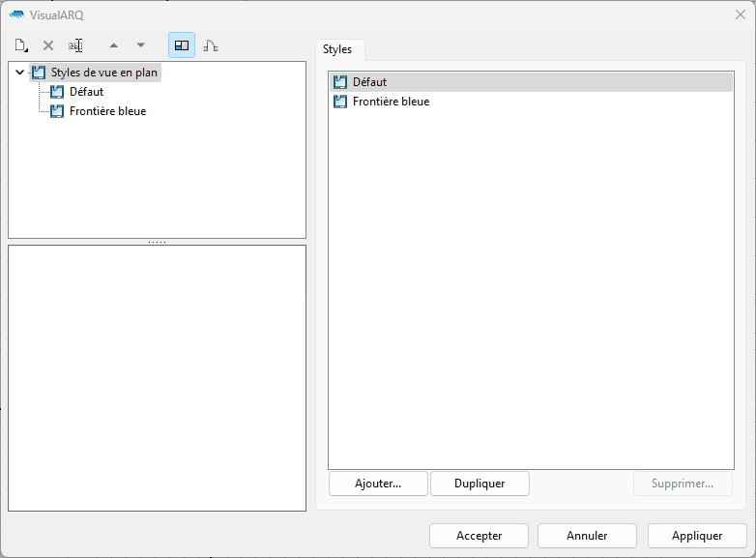Click the profile curve toolbar icon
This screenshot has height=558, width=756.
(211, 45)
